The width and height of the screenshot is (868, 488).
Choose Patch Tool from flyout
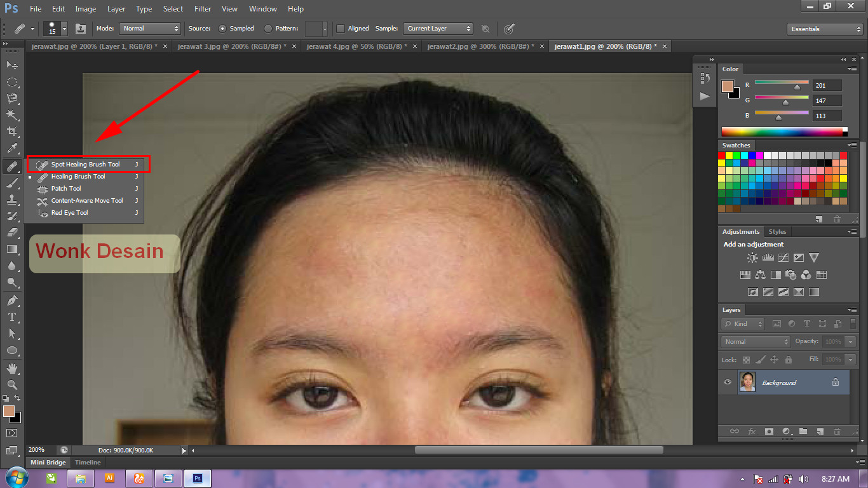(66, 189)
